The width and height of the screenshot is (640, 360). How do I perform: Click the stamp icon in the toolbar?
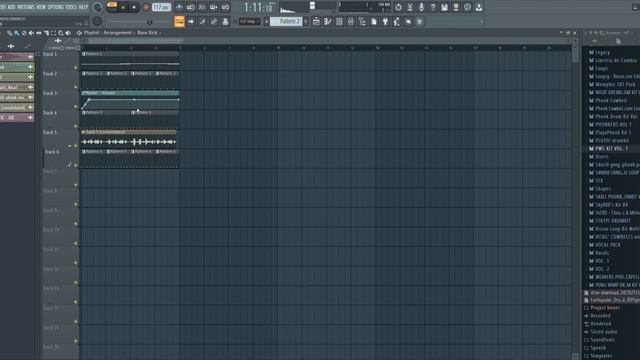coord(225,22)
